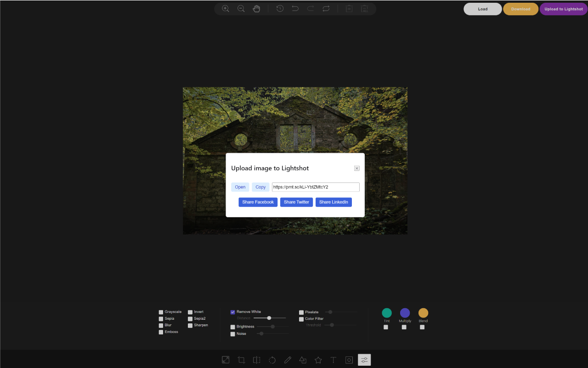Image resolution: width=588 pixels, height=368 pixels.
Task: Enable the Grayscale filter
Action: click(x=161, y=311)
